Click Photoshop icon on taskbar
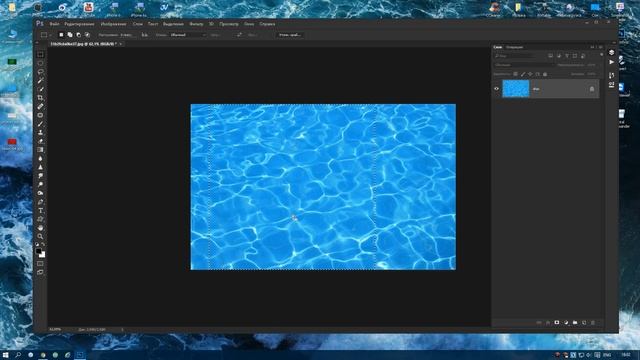This screenshot has width=640, height=360. point(80,355)
